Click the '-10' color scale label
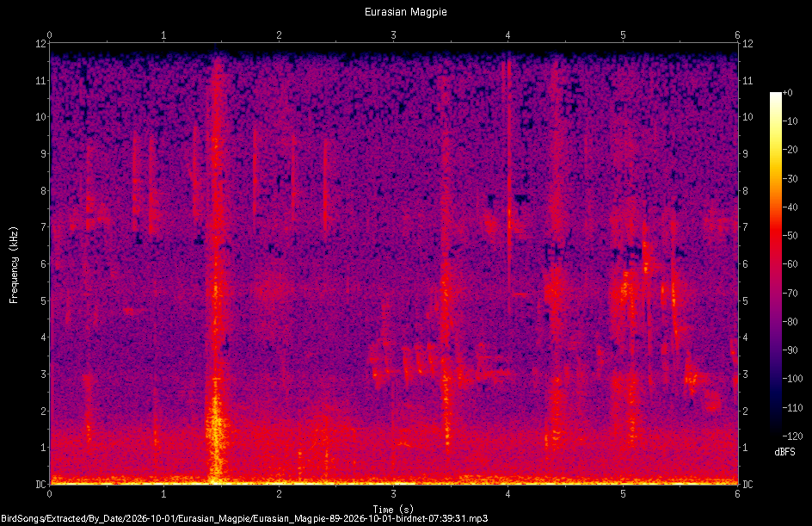This screenshot has width=812, height=526. tap(790, 121)
